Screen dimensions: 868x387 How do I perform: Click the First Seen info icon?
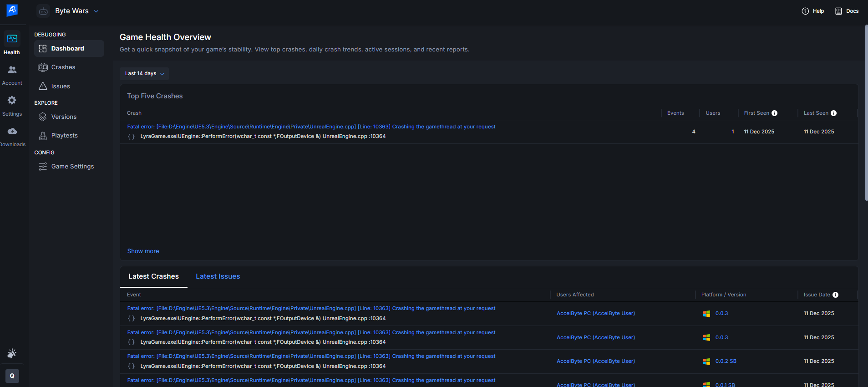pos(774,113)
